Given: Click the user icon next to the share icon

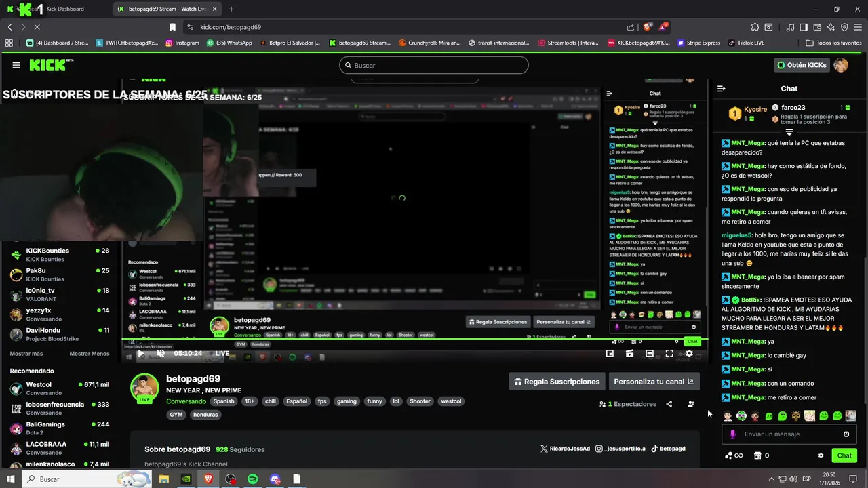Looking at the screenshot, I should [x=691, y=404].
